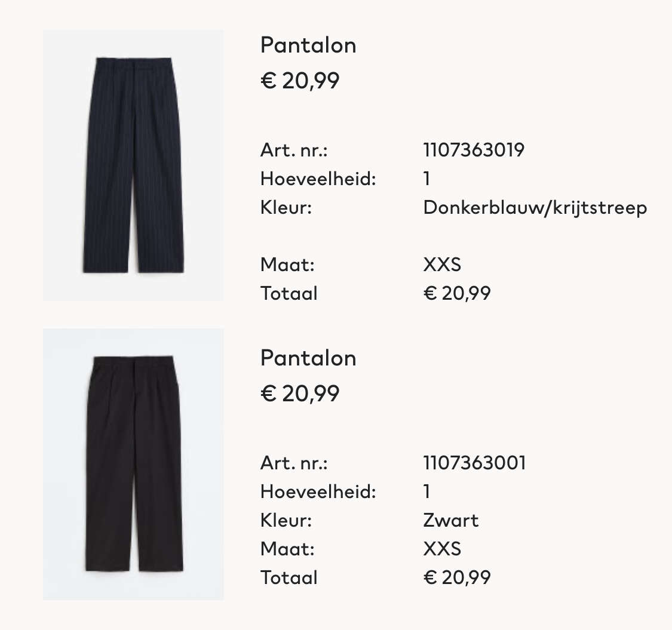The width and height of the screenshot is (672, 630).
Task: Click the Hoeveelheid value of second item
Action: point(426,491)
